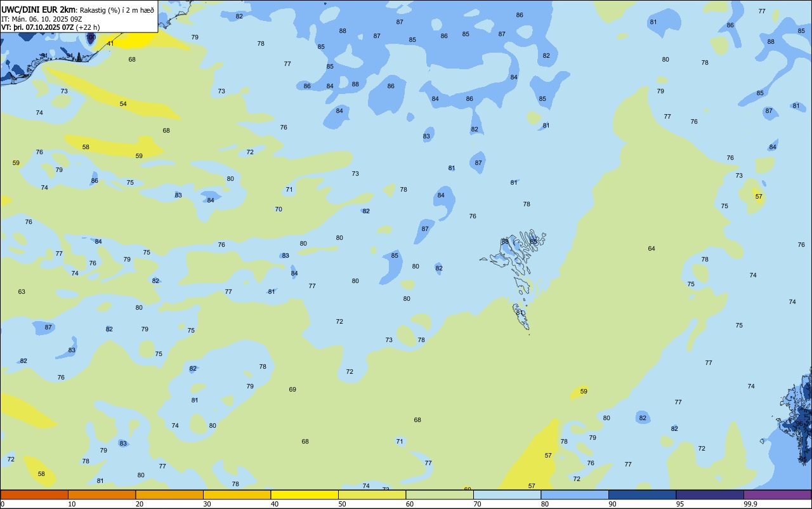Click the "(+22 h)" forecast offset text
Screen dimensions: 812x509
coord(88,27)
